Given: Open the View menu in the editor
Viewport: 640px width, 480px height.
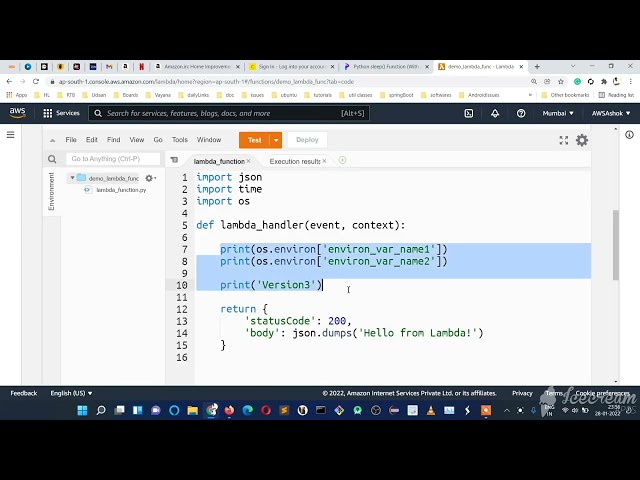Looking at the screenshot, I should point(137,140).
